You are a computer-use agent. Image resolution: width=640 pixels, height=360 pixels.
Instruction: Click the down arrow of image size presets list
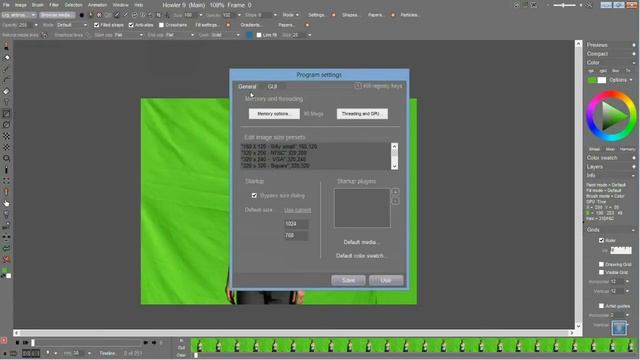click(394, 166)
